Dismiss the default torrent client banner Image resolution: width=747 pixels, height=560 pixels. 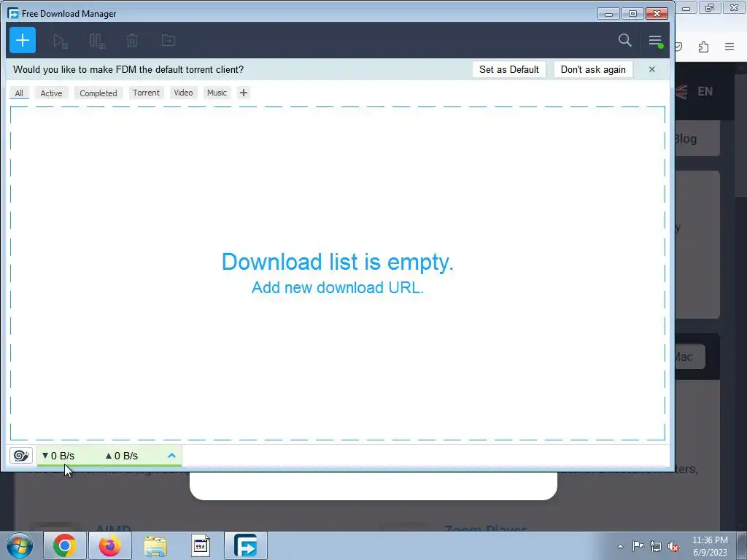(651, 69)
